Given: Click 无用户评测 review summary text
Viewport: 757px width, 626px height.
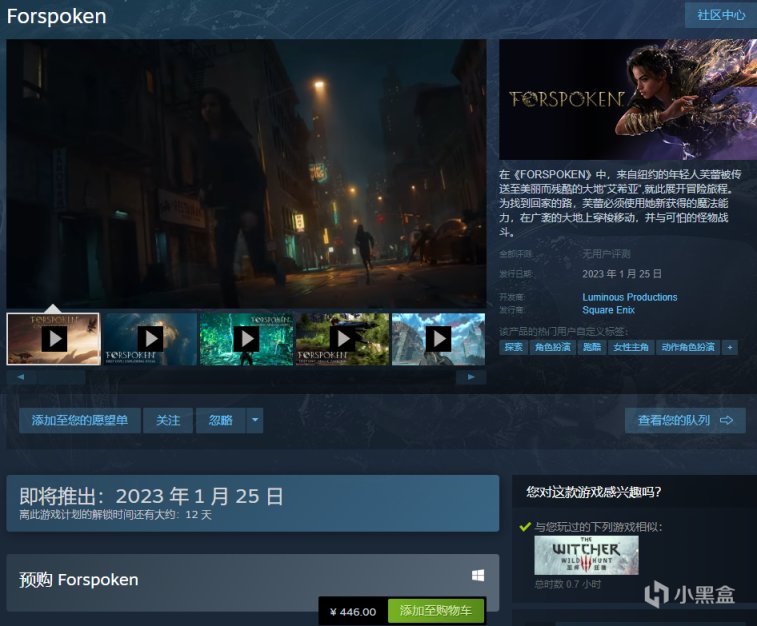Looking at the screenshot, I should pyautogui.click(x=606, y=254).
